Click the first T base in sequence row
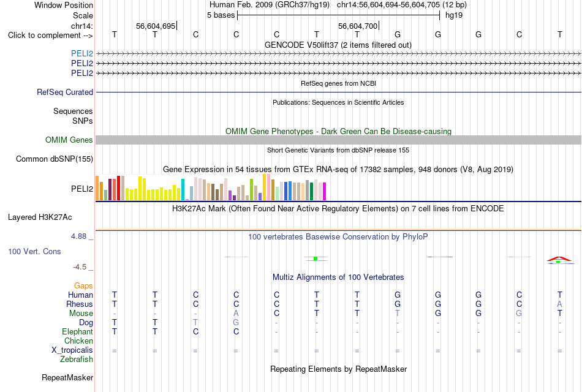 pyautogui.click(x=115, y=34)
